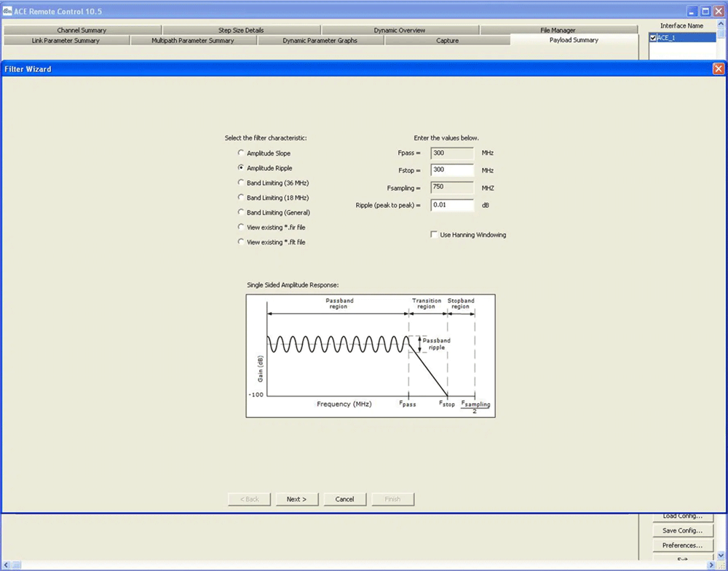
Task: Enable Use Hanning Windowing checkbox
Action: [x=435, y=235]
